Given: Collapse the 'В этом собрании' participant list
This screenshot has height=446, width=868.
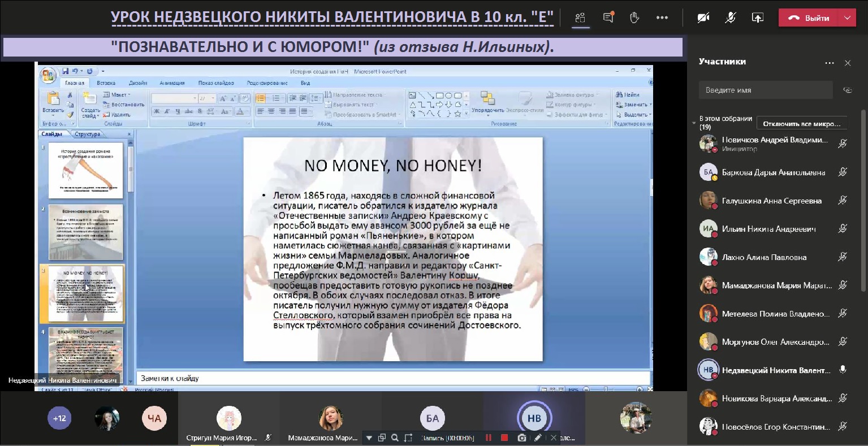Looking at the screenshot, I should pyautogui.click(x=694, y=123).
